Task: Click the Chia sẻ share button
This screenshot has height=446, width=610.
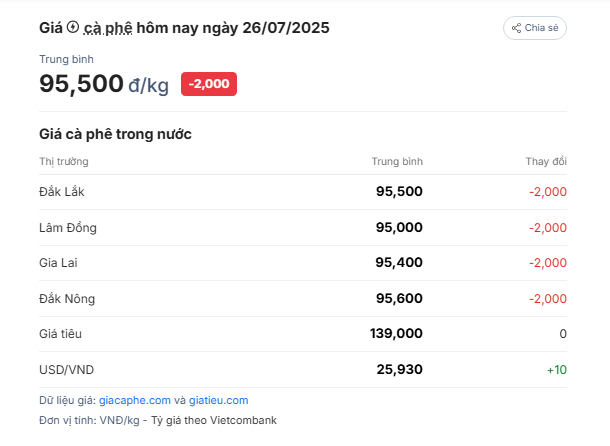Action: pyautogui.click(x=535, y=28)
